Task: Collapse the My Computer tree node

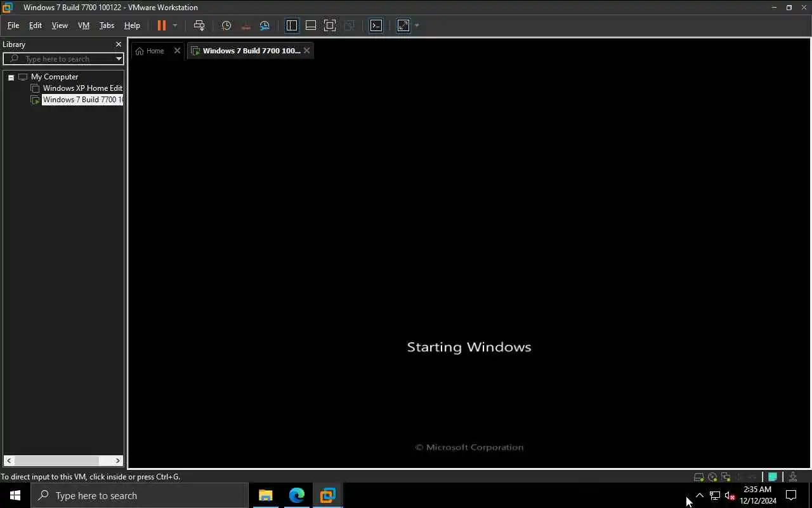Action: 11,77
